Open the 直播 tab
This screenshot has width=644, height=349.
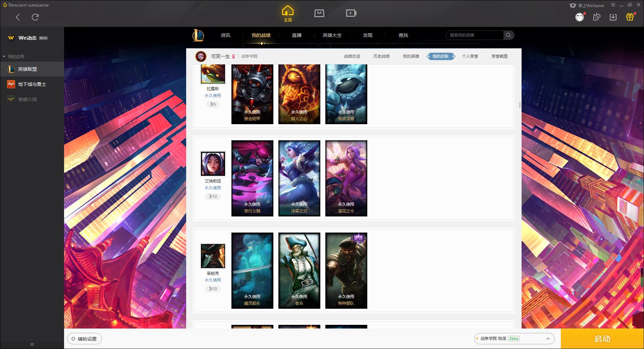coord(297,35)
